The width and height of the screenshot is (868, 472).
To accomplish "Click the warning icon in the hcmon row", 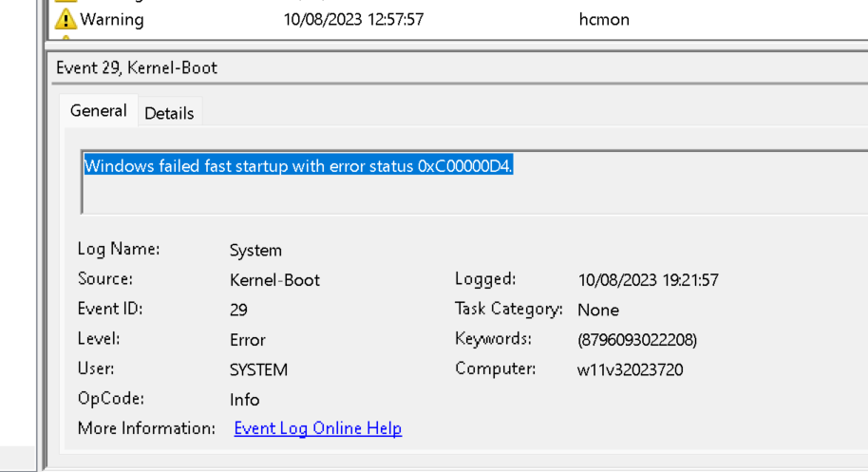I will coord(66,19).
